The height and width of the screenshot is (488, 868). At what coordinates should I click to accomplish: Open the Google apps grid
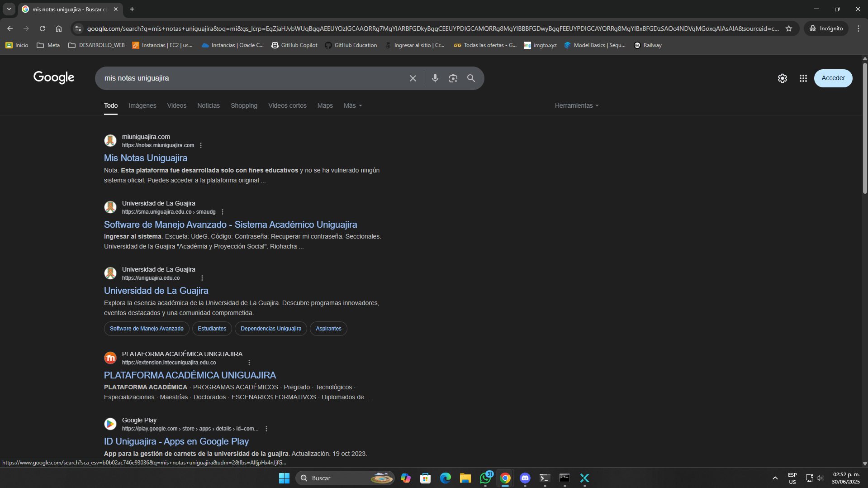pos(803,78)
